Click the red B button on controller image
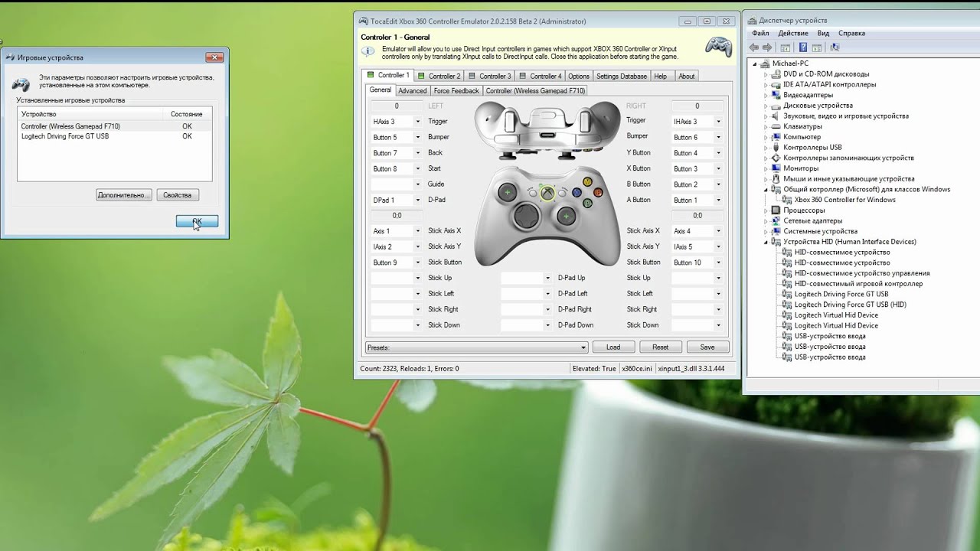 (x=598, y=193)
